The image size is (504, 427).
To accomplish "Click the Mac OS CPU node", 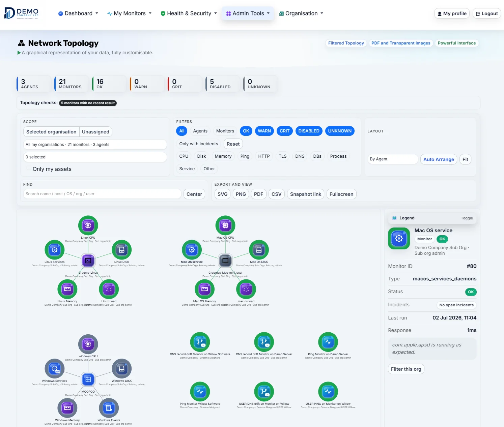I will [x=225, y=225].
